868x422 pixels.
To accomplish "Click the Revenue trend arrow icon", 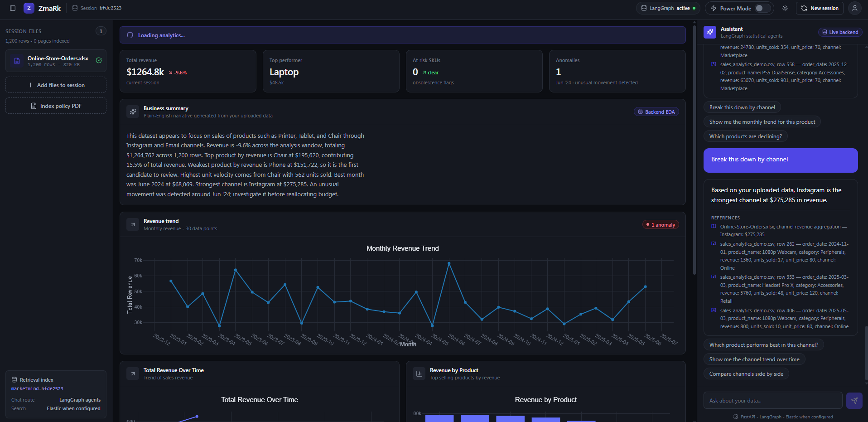I will (133, 224).
